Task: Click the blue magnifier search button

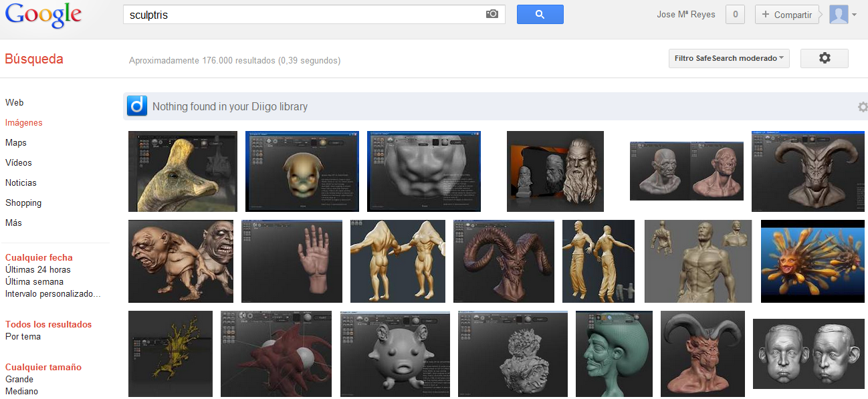Action: point(540,14)
